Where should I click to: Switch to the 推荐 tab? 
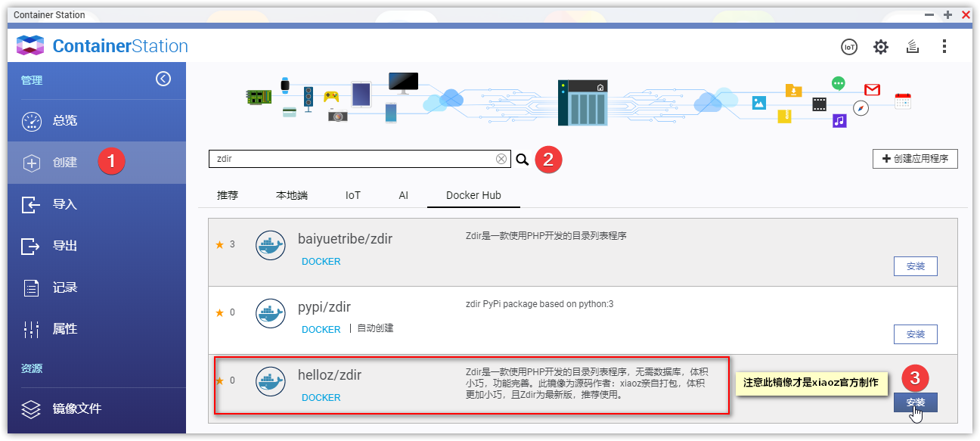point(228,195)
